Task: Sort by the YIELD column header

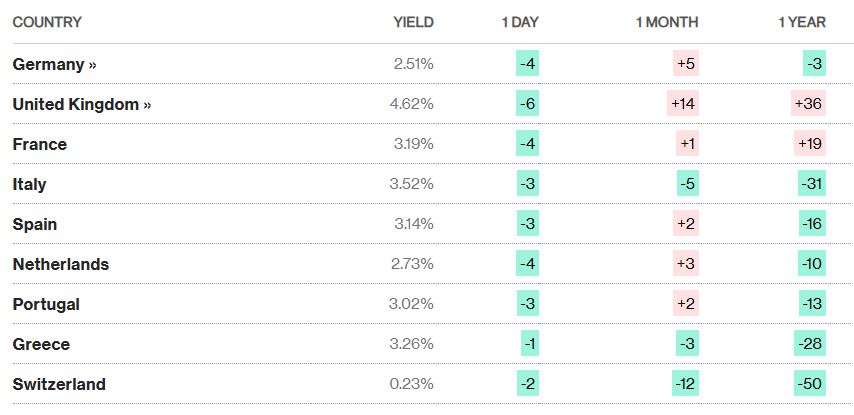Action: 413,22
